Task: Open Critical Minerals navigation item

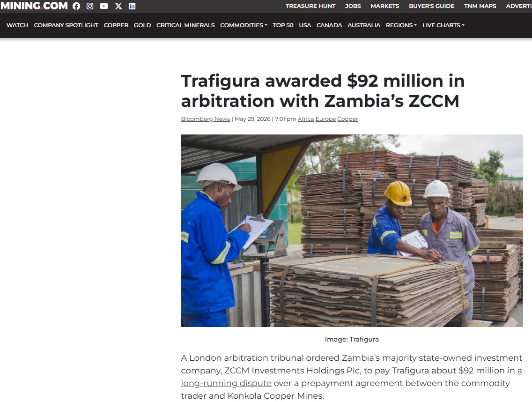Action: click(185, 25)
